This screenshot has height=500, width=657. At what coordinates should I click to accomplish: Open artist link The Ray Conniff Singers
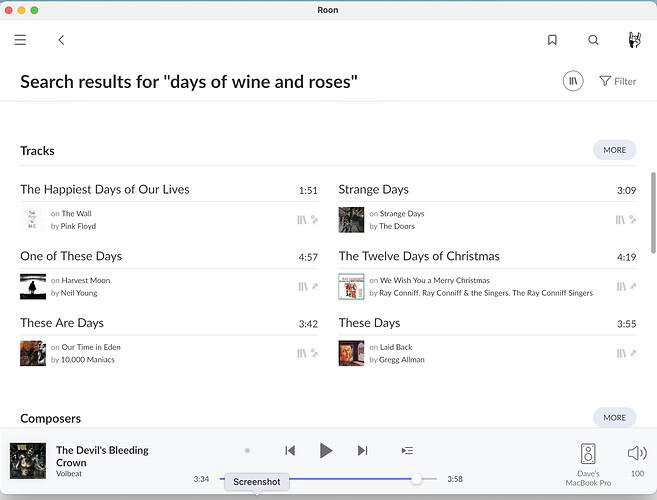[x=552, y=293]
